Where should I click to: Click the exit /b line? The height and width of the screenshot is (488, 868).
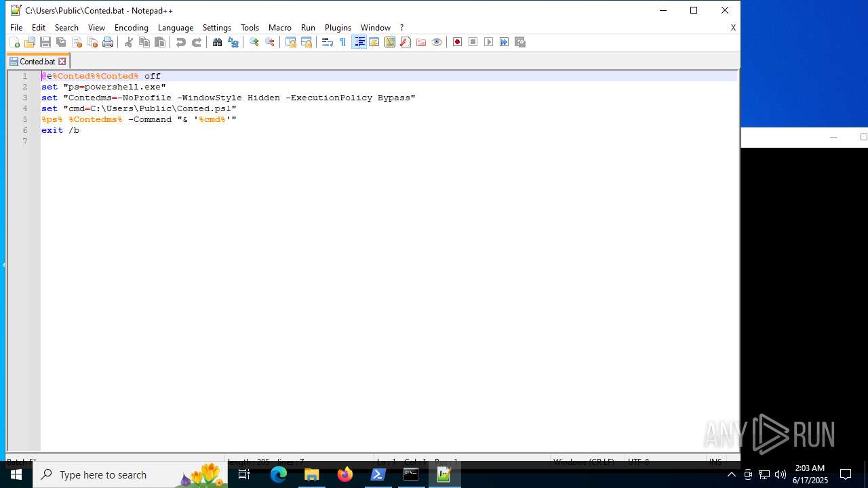click(x=60, y=130)
